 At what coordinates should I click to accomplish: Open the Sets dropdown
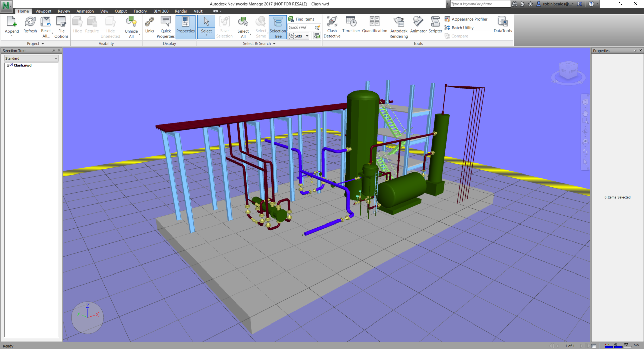(307, 36)
